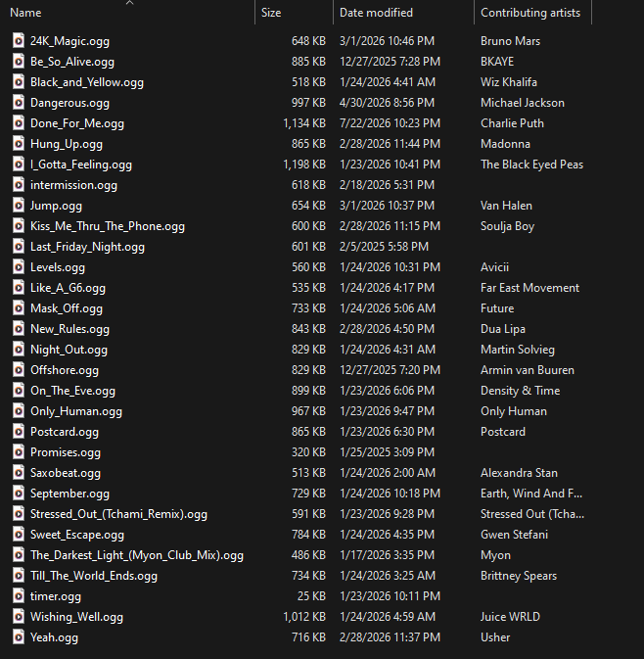Select file name Stressed_Out_(Tchami_Remix).ogg
The width and height of the screenshot is (644, 659).
(x=118, y=514)
